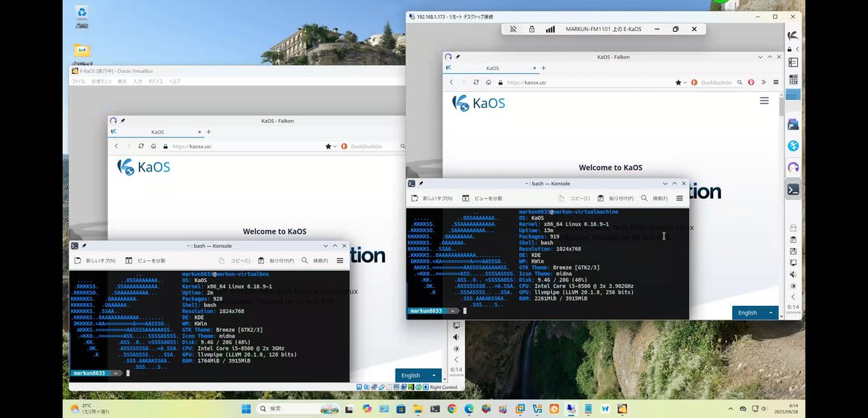Select KaOS tab in VirtualBox Falkon window
This screenshot has height=418, width=868.
155,132
